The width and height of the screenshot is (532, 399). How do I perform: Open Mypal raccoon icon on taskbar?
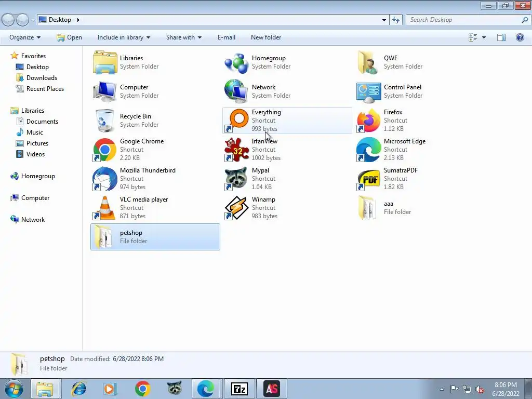click(175, 389)
